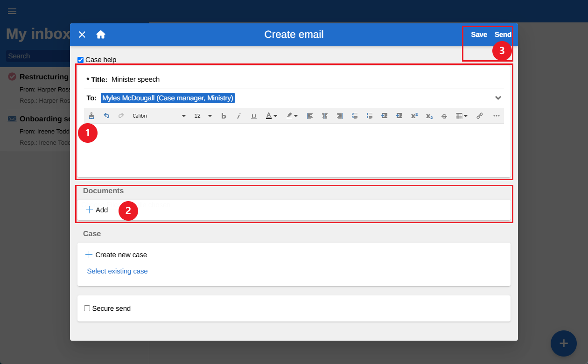Open the Calibri font family dropdown
Viewport: 588px width, 364px height.
click(x=159, y=116)
